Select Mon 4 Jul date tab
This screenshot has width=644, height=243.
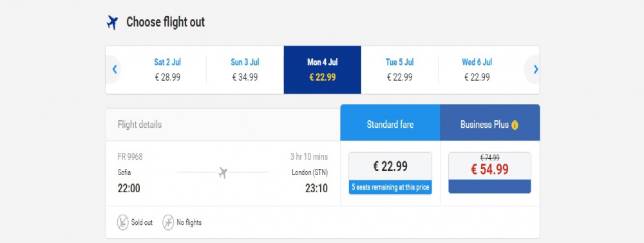pos(323,69)
